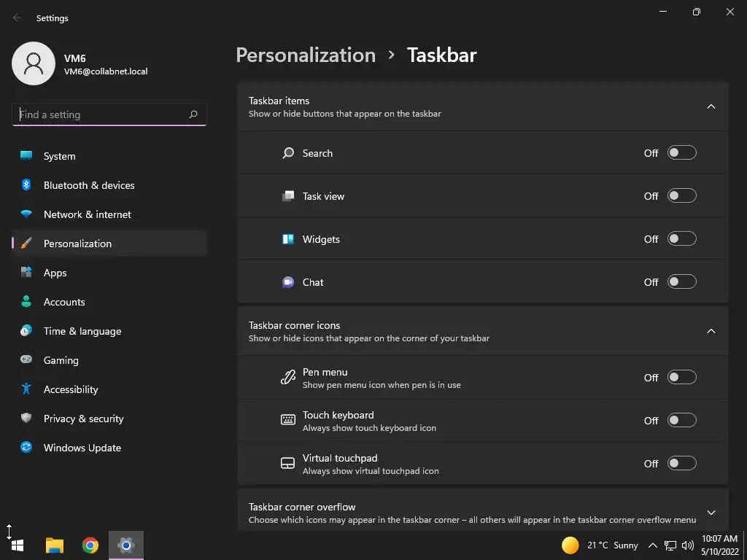Click the search magnifier icon in Find a setting

193,114
